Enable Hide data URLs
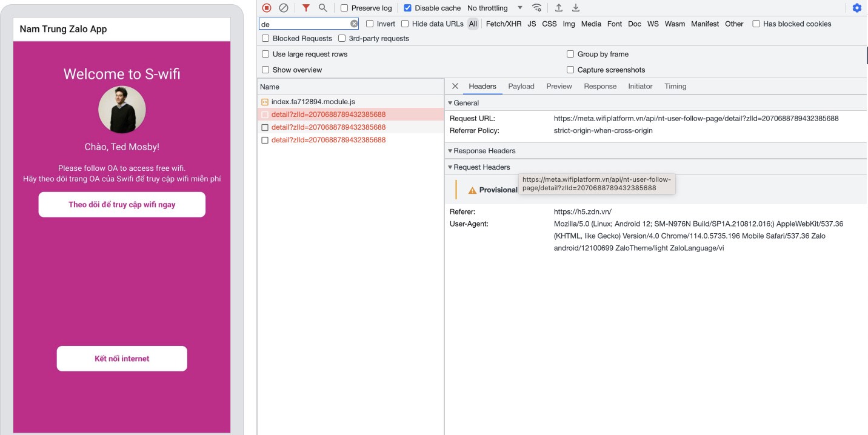Image resolution: width=868 pixels, height=435 pixels. (405, 24)
